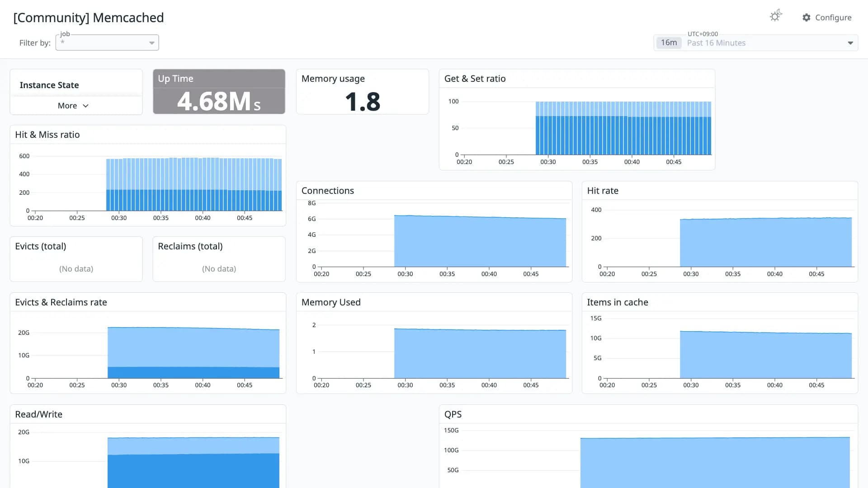Click the chevron next to More
Screen dimensions: 868x488
85,106
